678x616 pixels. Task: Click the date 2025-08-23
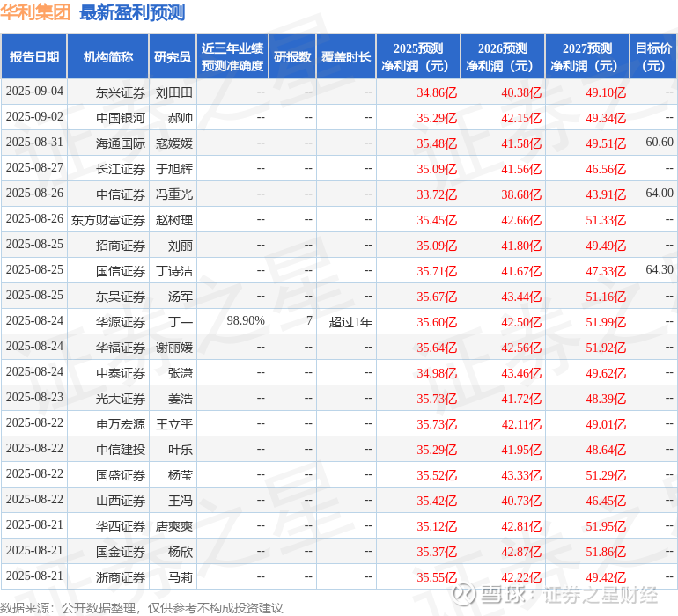pos(34,397)
